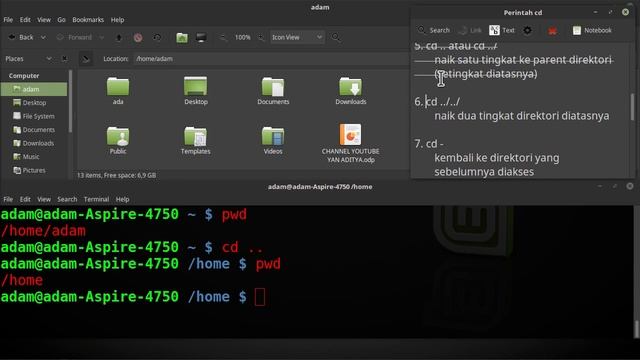Open the terminal Edit menu
The image size is (640, 360).
(x=25, y=199)
